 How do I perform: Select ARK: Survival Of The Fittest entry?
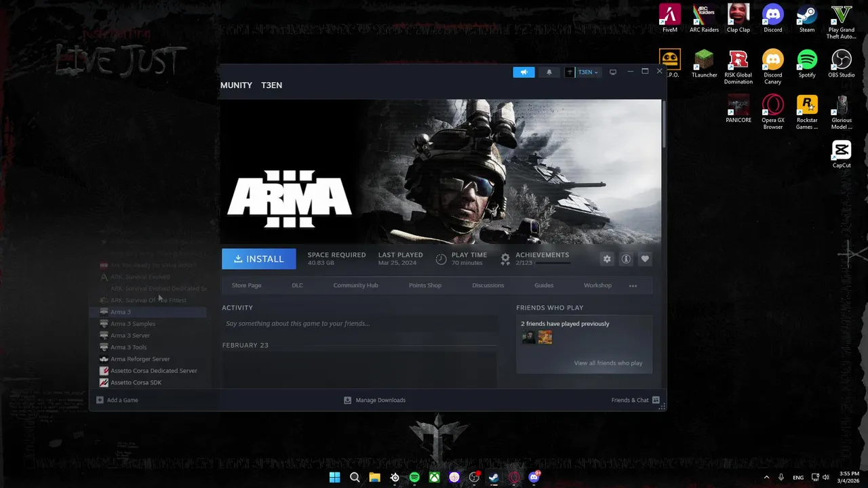148,300
